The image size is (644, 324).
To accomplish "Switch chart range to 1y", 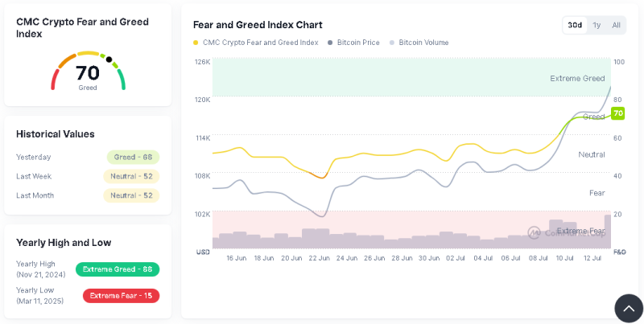I will 597,25.
